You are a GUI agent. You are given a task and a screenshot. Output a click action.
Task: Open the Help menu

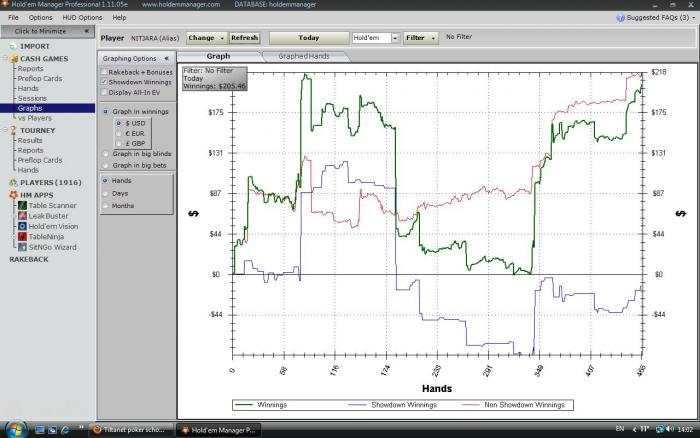tap(119, 17)
